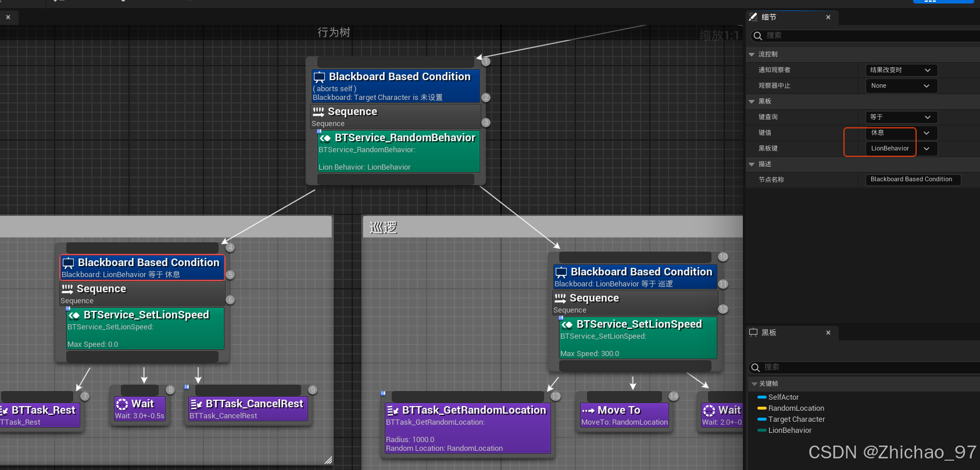Close the 黑板 panel tab
980x470 pixels.
tap(828, 333)
